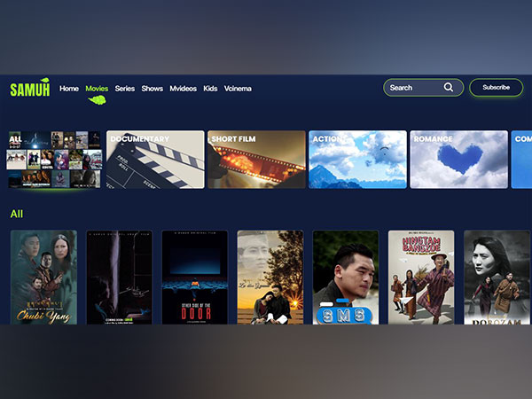
Task: Choose the Short Film category tile
Action: [x=256, y=160]
